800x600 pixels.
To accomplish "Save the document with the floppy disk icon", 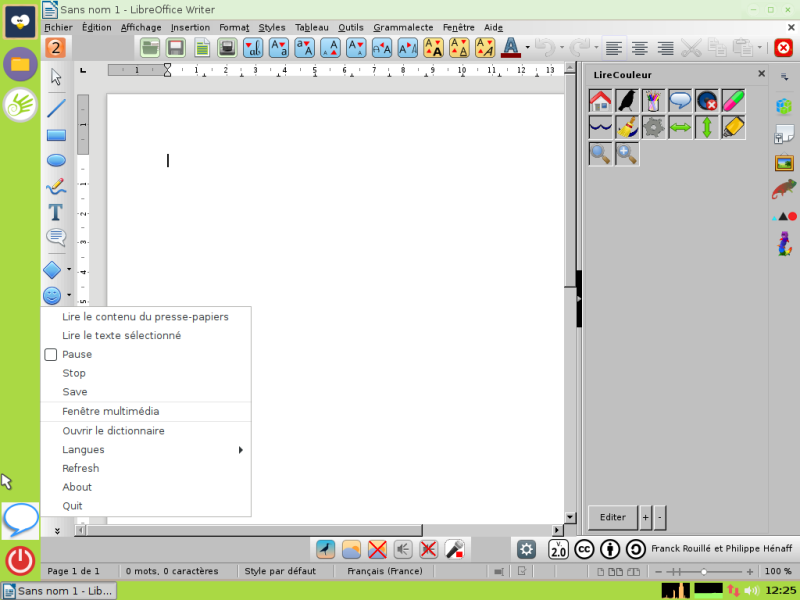I will tap(176, 48).
